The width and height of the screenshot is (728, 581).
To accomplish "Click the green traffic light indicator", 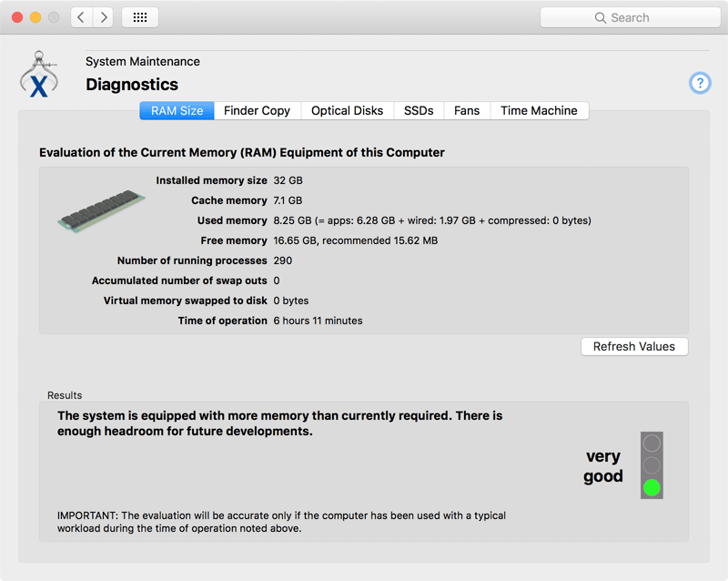I will click(652, 487).
